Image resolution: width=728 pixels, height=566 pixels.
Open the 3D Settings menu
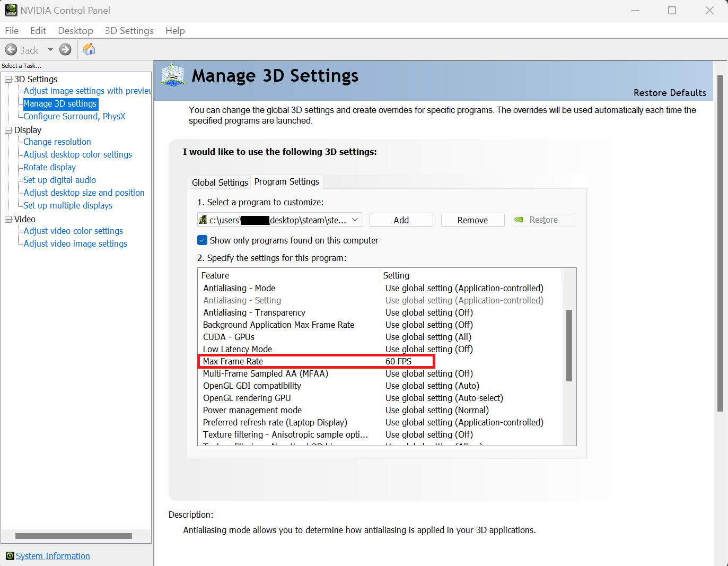129,31
